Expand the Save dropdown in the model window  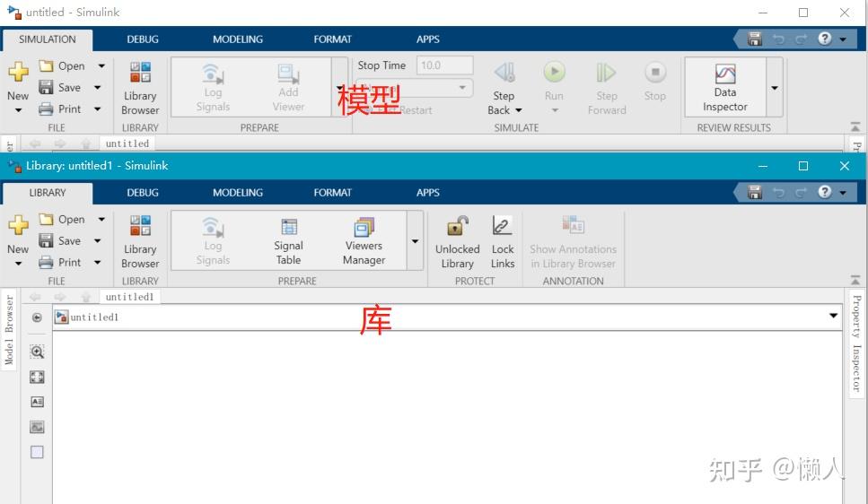(98, 87)
